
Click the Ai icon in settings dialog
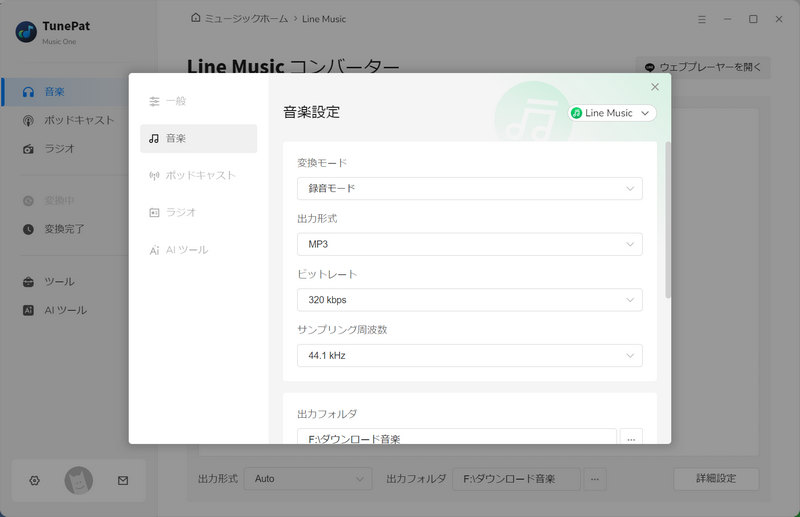(x=154, y=250)
